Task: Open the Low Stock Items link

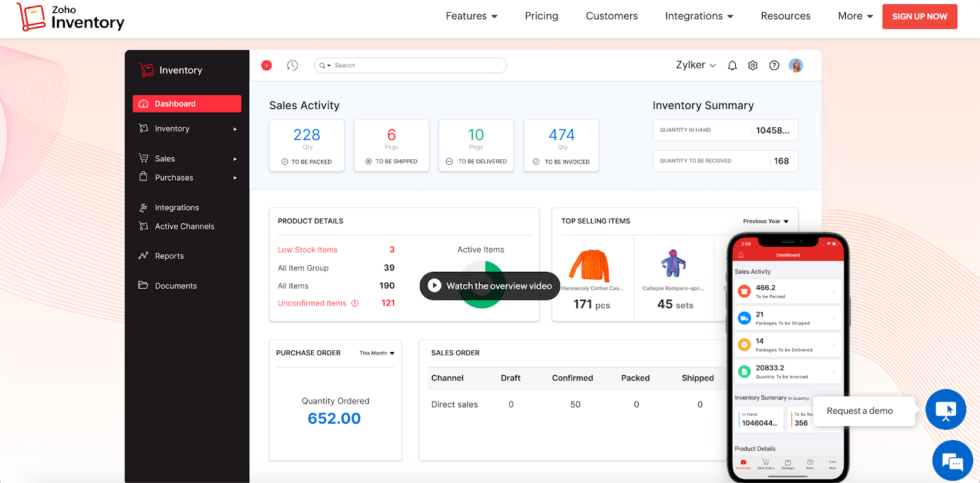Action: coord(307,250)
